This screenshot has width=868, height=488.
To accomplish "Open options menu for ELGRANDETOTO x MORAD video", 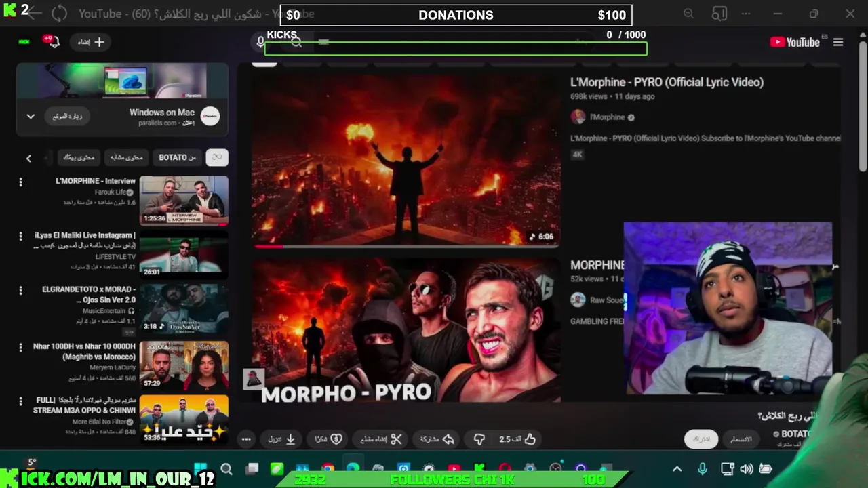I will (x=20, y=290).
